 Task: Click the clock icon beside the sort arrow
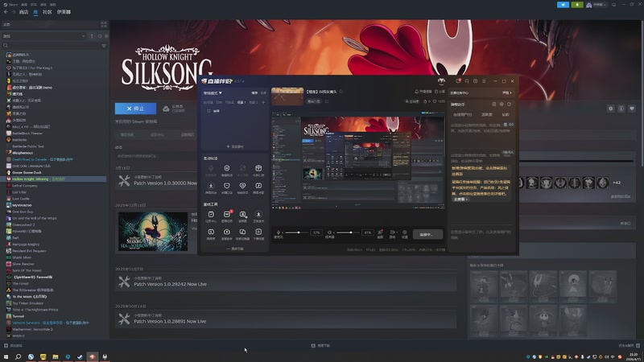click(99, 36)
